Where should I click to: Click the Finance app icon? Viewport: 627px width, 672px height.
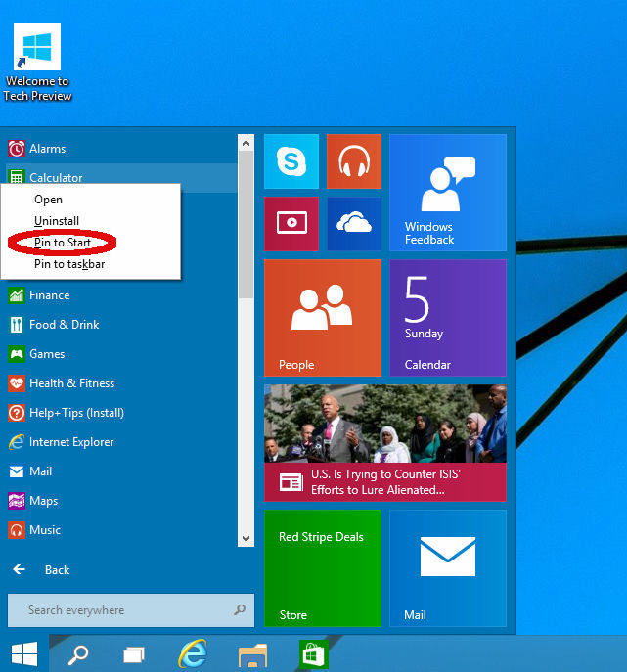(17, 295)
